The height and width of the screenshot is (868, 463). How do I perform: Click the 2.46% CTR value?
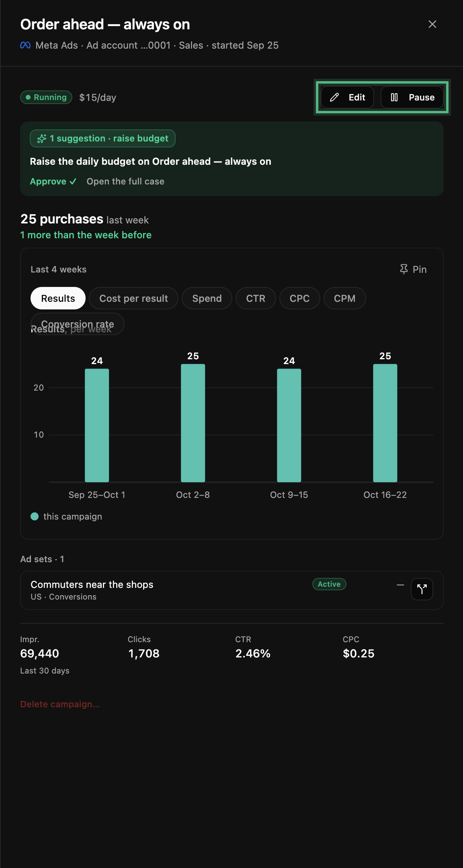253,653
